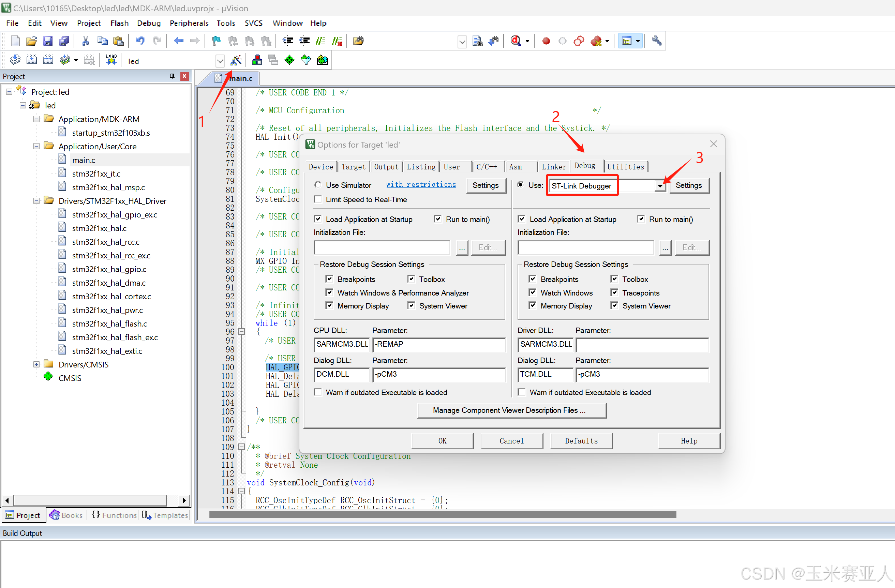Enable Limit Speed to Real-Time checkbox
The height and width of the screenshot is (588, 895).
click(x=318, y=199)
